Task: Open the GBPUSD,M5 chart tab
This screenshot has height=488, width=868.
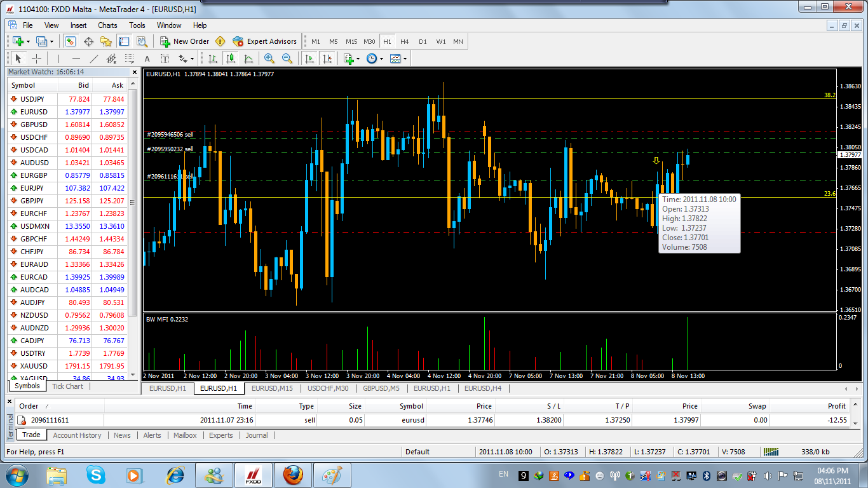Action: tap(381, 388)
